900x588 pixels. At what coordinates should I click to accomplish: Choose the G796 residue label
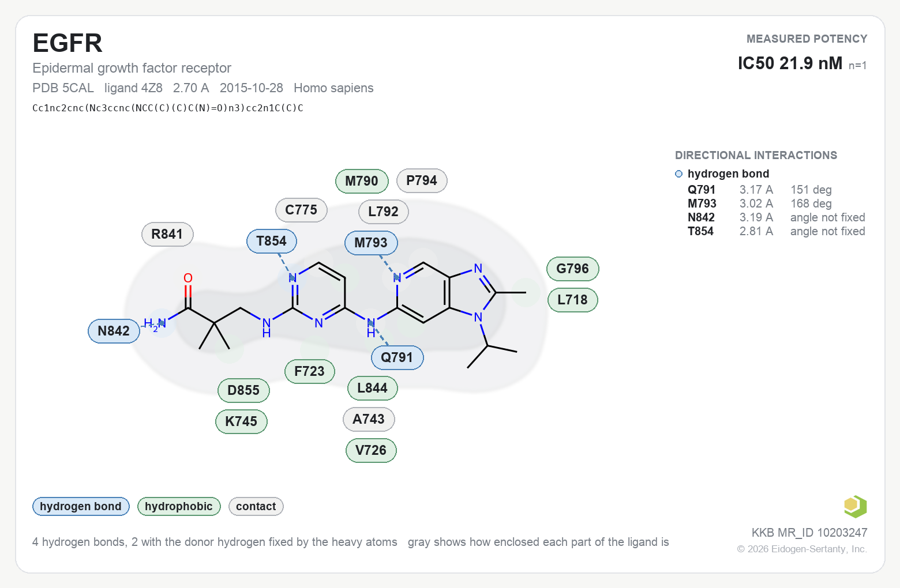(x=573, y=269)
